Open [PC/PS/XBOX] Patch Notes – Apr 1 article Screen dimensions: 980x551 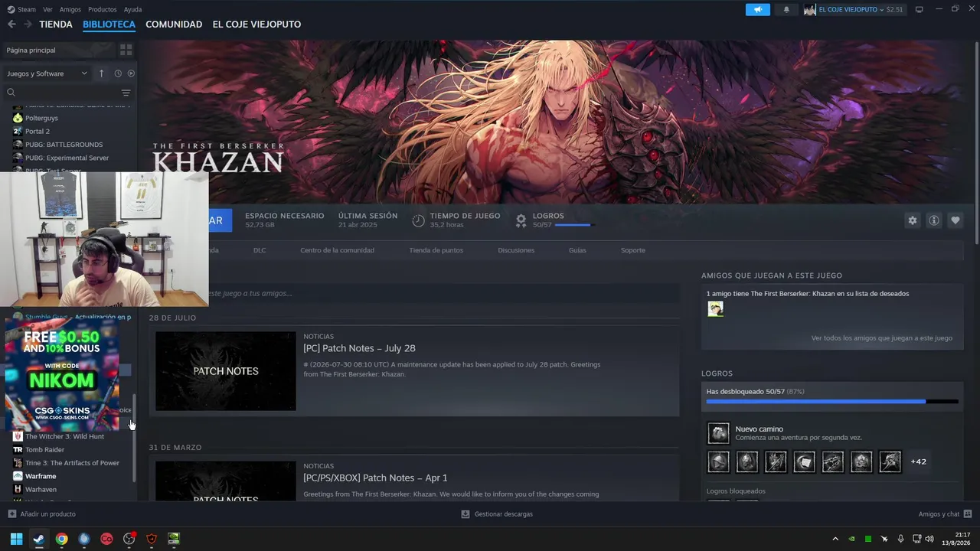coord(375,478)
